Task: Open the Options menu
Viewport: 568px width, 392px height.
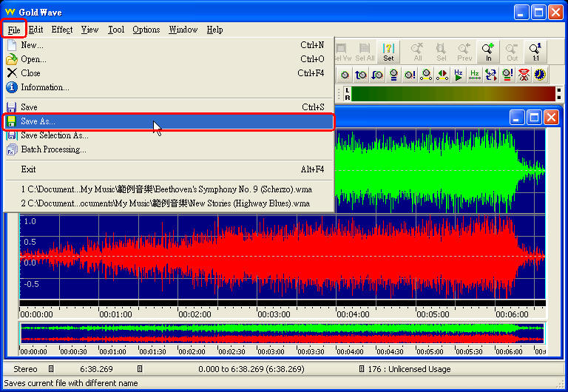Action: coord(146,30)
